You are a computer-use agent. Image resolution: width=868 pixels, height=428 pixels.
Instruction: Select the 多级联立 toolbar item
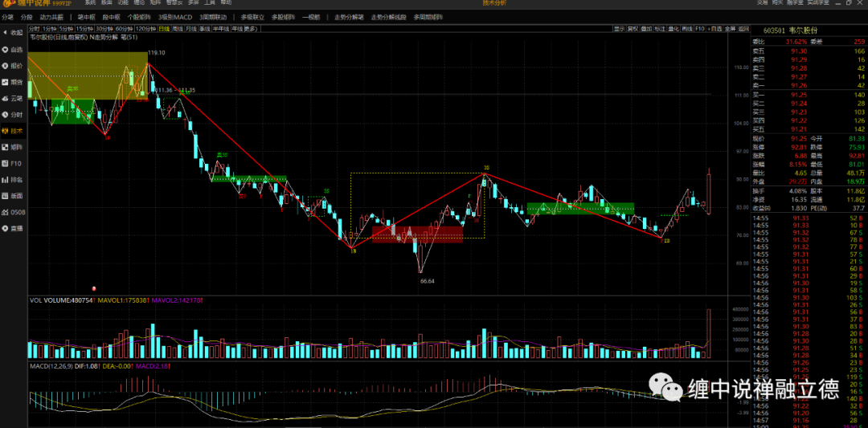252,17
